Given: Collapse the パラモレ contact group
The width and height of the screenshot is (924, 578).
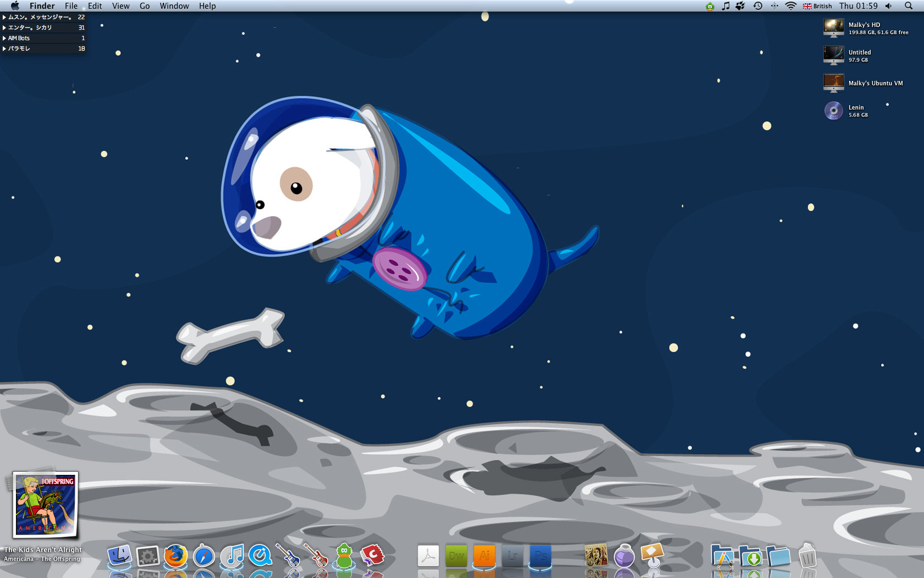Looking at the screenshot, I should [5, 48].
